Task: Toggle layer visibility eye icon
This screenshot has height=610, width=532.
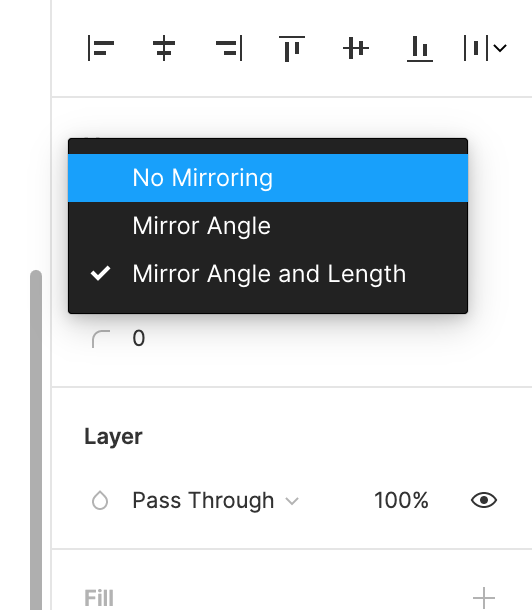Action: click(484, 500)
